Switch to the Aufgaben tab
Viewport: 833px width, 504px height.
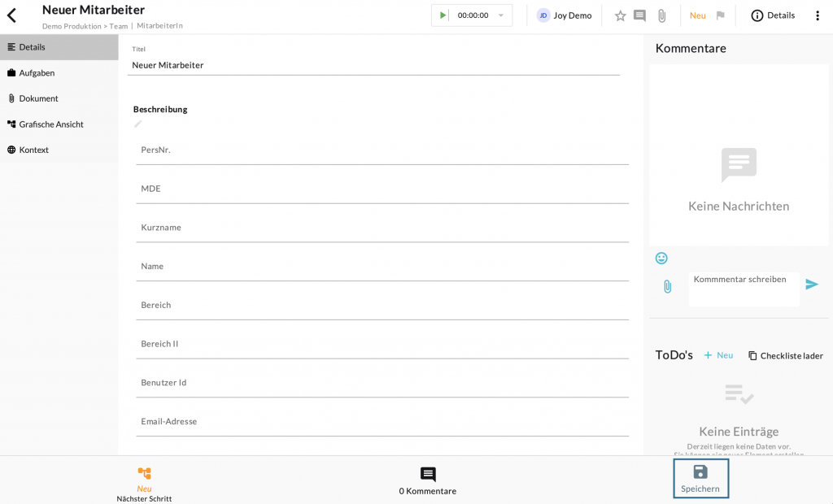coord(37,73)
